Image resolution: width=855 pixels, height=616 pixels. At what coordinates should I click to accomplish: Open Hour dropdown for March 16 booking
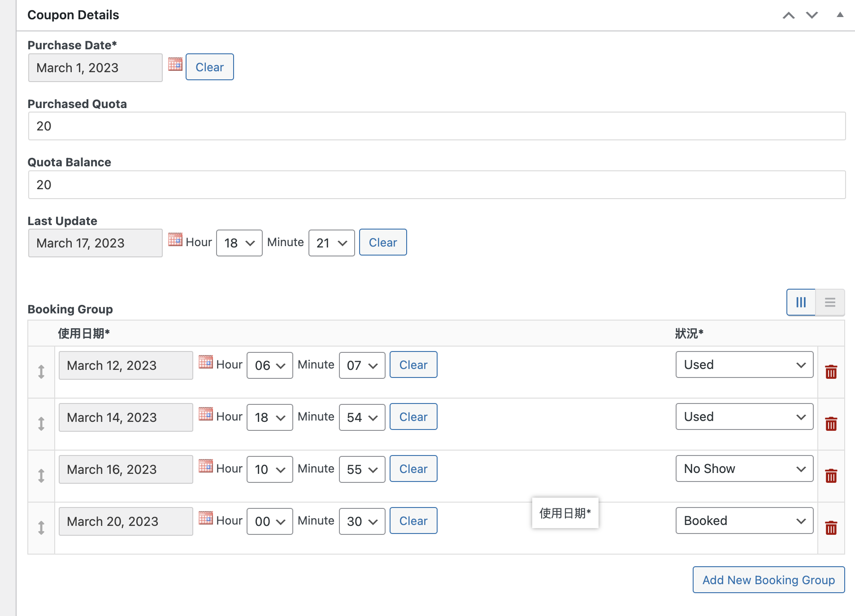270,469
